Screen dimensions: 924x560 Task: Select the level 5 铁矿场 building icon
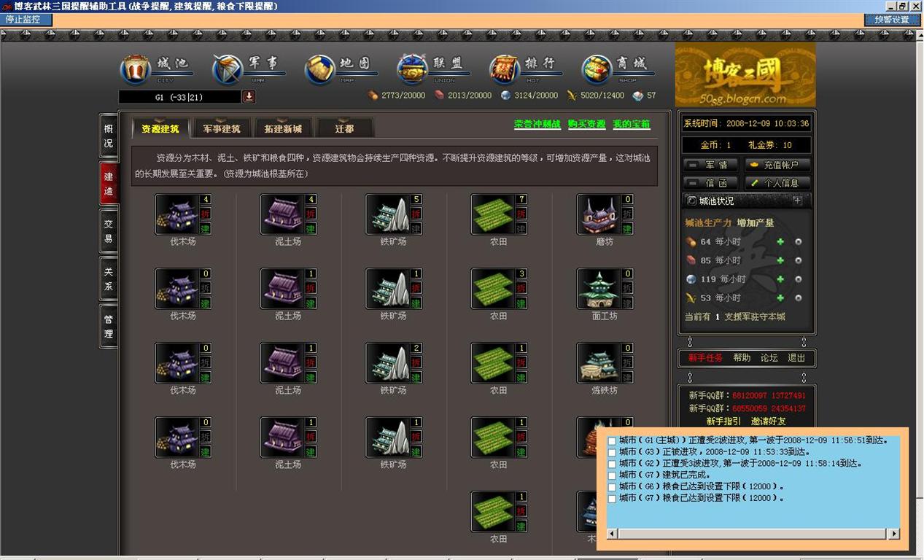pyautogui.click(x=387, y=214)
